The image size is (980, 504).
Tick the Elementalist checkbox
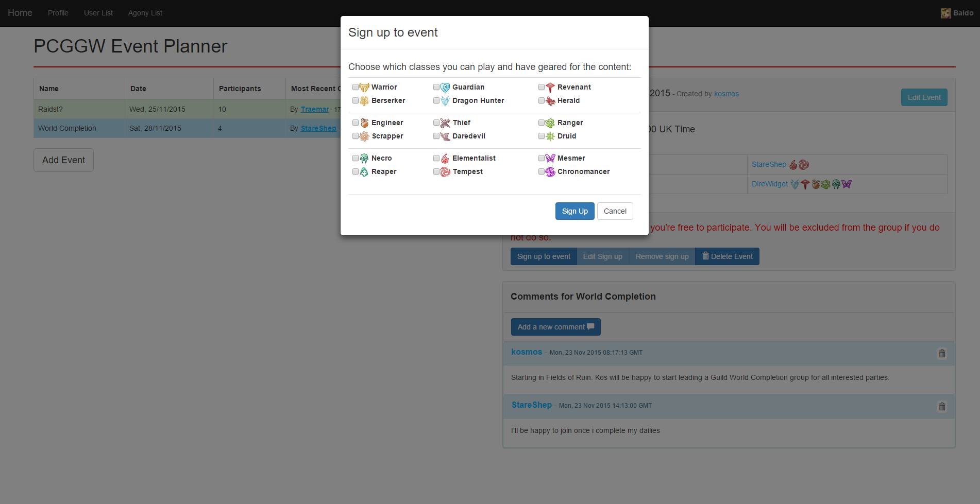tap(436, 158)
